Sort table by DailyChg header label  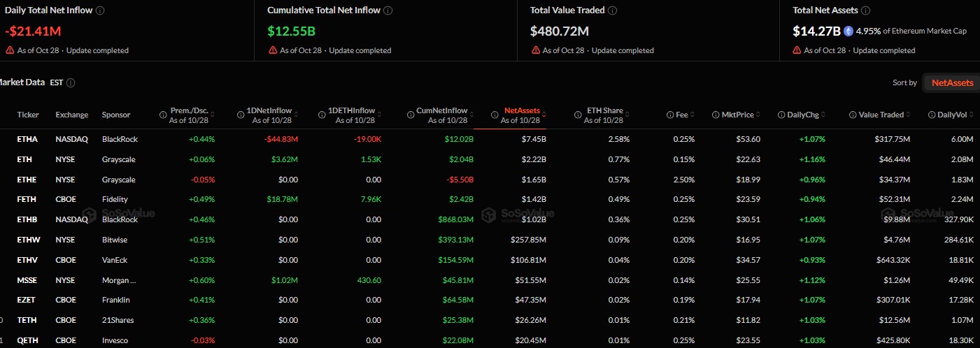(x=804, y=115)
